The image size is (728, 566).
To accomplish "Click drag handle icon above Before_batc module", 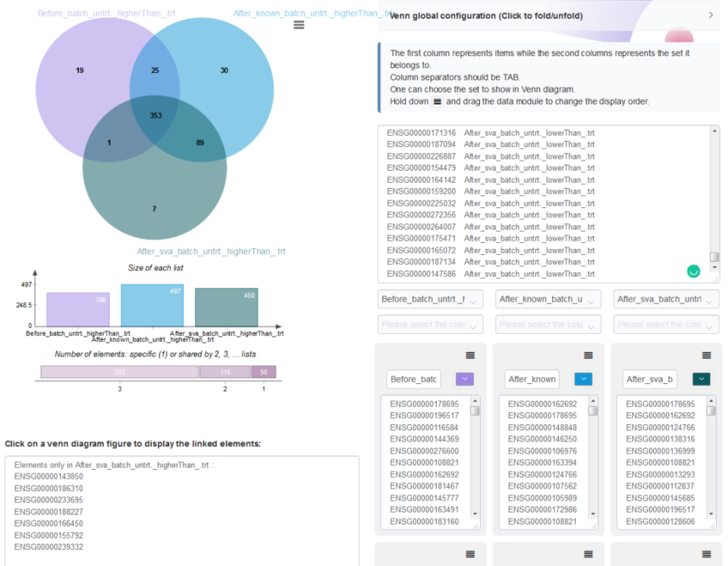I will pyautogui.click(x=470, y=356).
